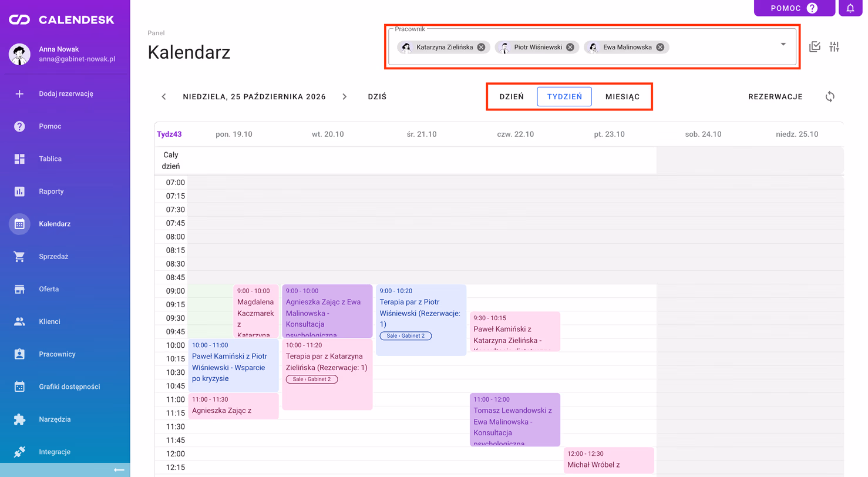Remove Piotr Wiśniewski chip from filter
This screenshot has width=868, height=477.
click(x=570, y=47)
